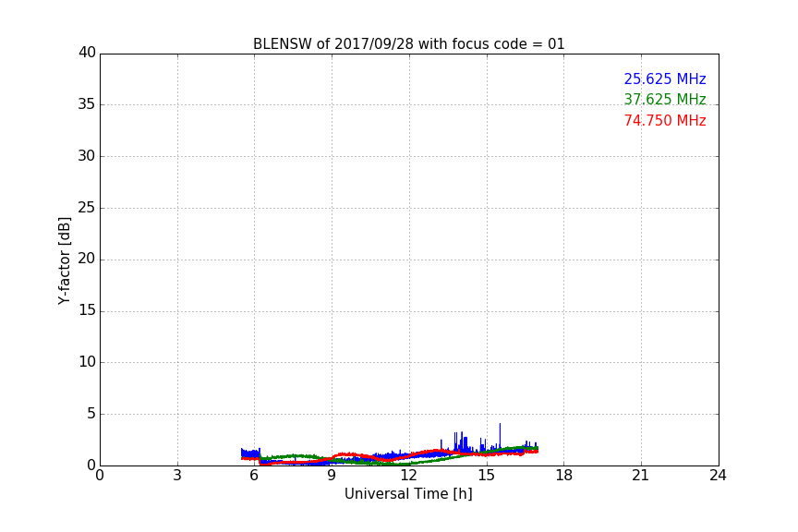Click the y-axis tick label '35'
Viewport: 798px width, 532px height.
[87, 104]
